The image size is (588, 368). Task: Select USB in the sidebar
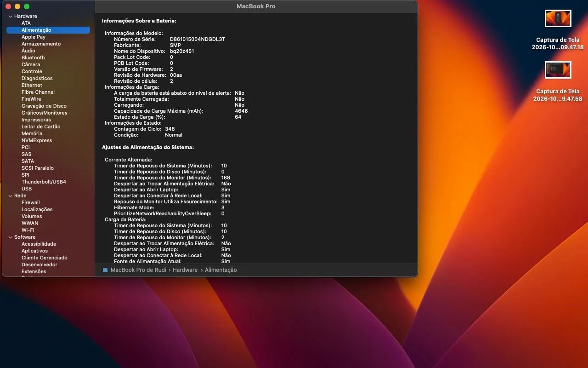click(27, 189)
